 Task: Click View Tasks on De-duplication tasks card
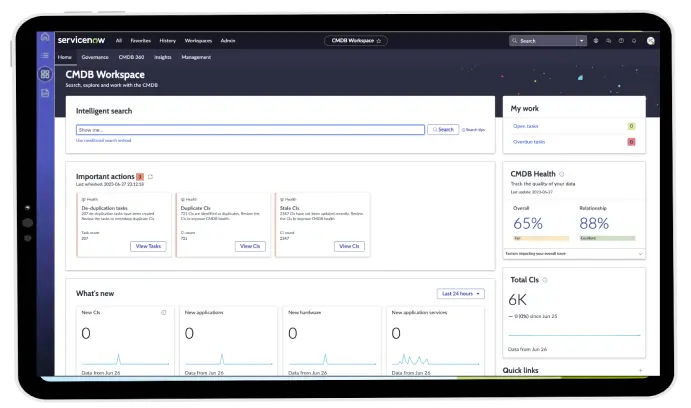click(148, 246)
